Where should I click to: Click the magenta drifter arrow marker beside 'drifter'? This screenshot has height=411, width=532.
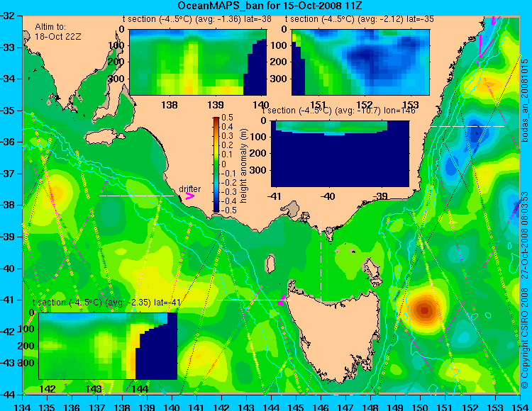(190, 196)
